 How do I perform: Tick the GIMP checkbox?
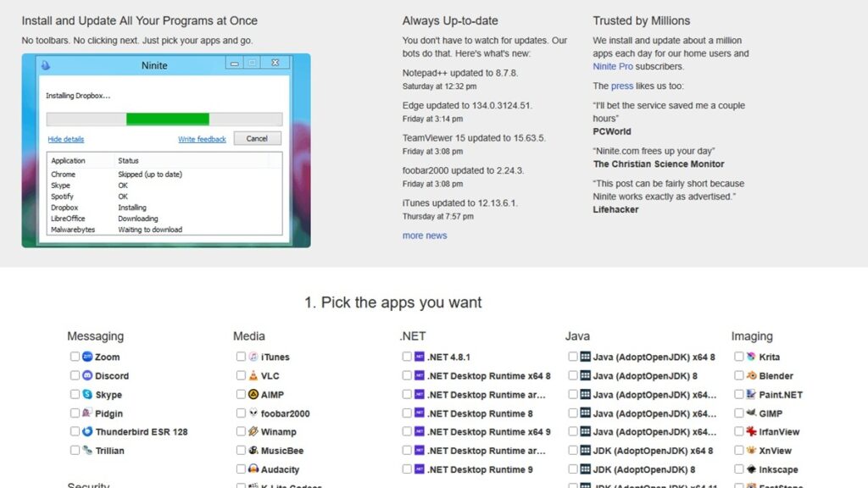(x=739, y=413)
